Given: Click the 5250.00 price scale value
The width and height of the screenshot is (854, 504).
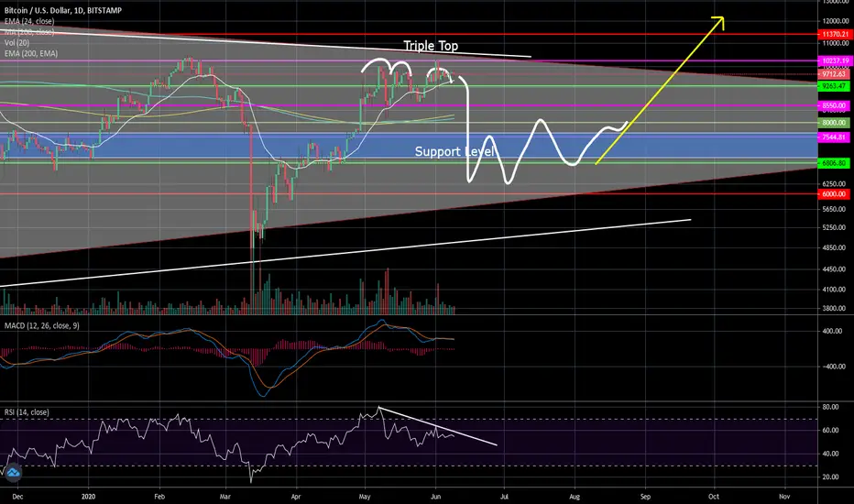Looking at the screenshot, I should tap(834, 228).
